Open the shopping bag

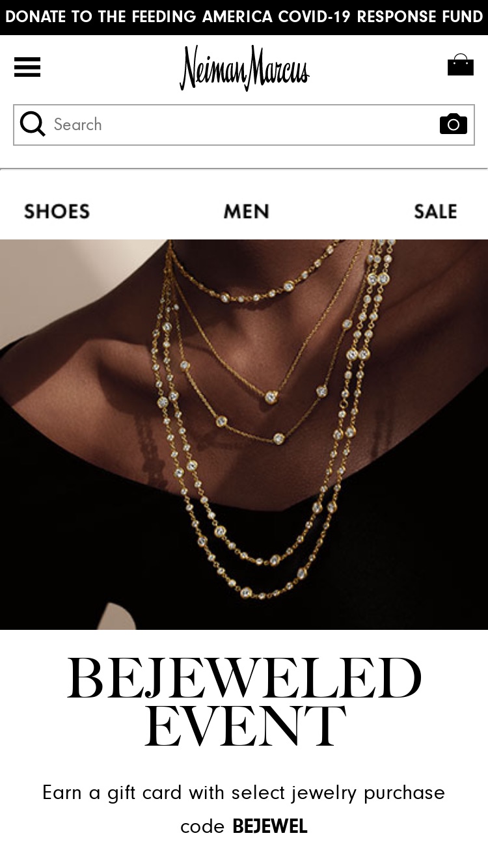tap(460, 64)
